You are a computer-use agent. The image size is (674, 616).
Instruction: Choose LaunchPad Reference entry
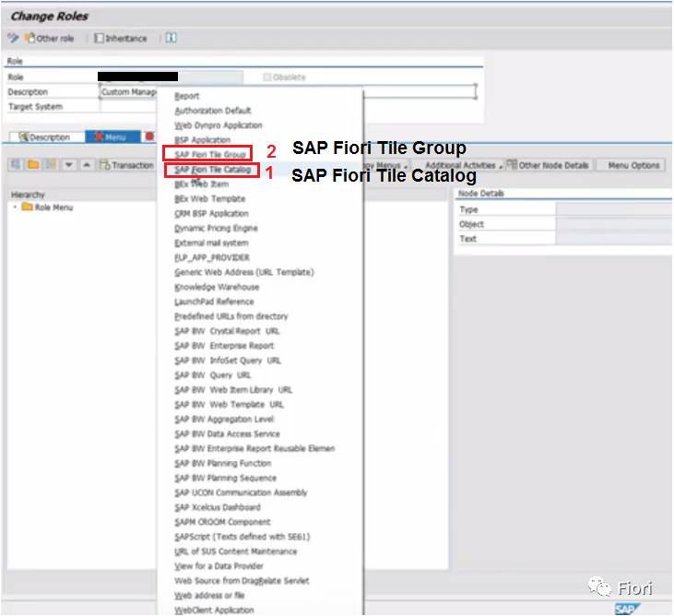[214, 302]
